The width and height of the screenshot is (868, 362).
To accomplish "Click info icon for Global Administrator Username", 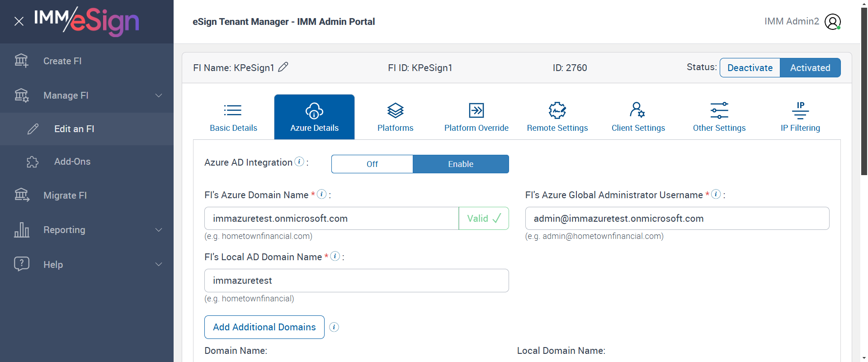I will (716, 194).
